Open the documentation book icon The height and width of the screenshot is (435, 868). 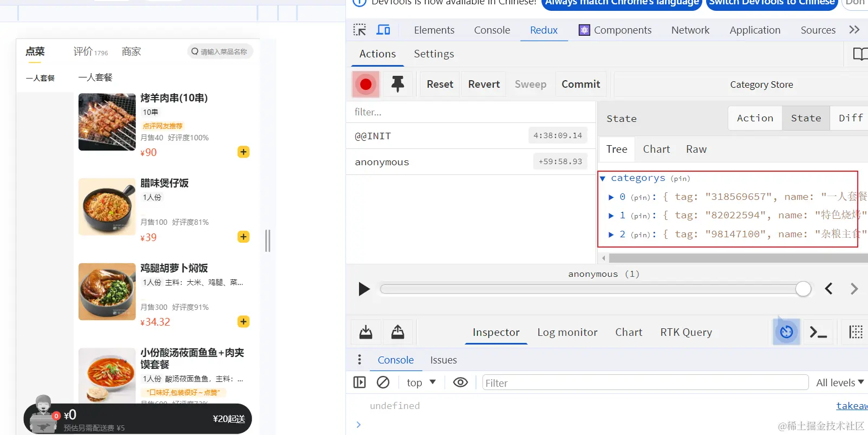(x=860, y=54)
